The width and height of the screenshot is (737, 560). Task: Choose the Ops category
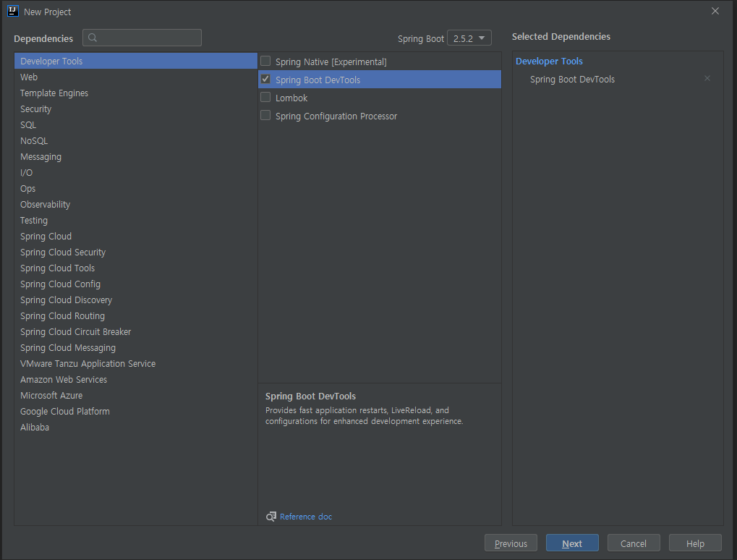point(136,189)
